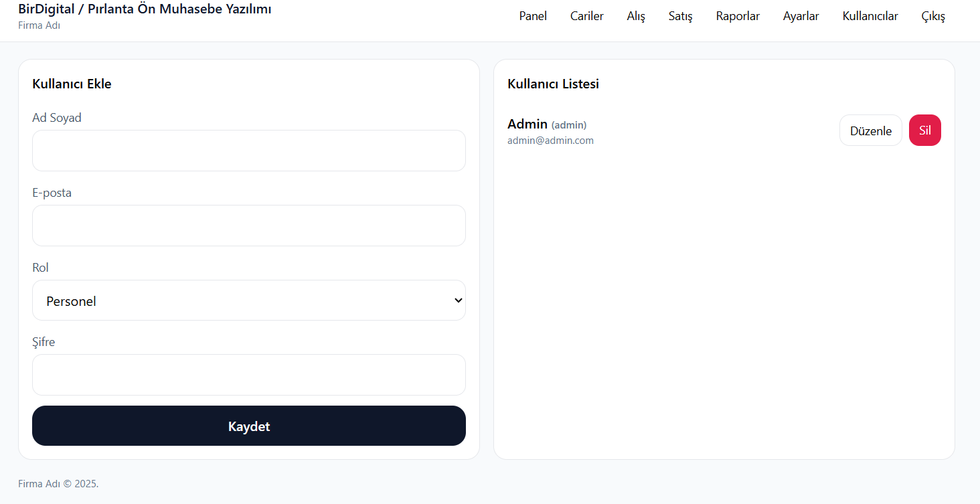Image resolution: width=980 pixels, height=504 pixels.
Task: Open Ayarlar from the navigation bar
Action: click(x=801, y=16)
